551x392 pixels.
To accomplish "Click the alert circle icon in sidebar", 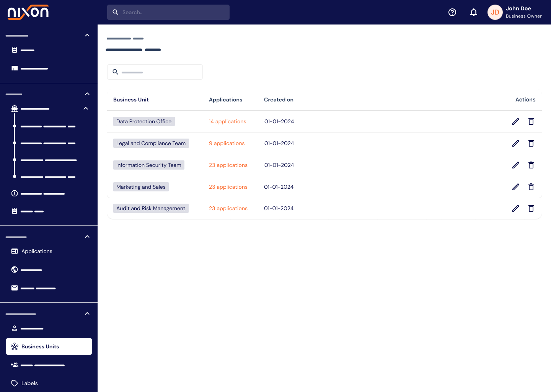I will pos(15,193).
